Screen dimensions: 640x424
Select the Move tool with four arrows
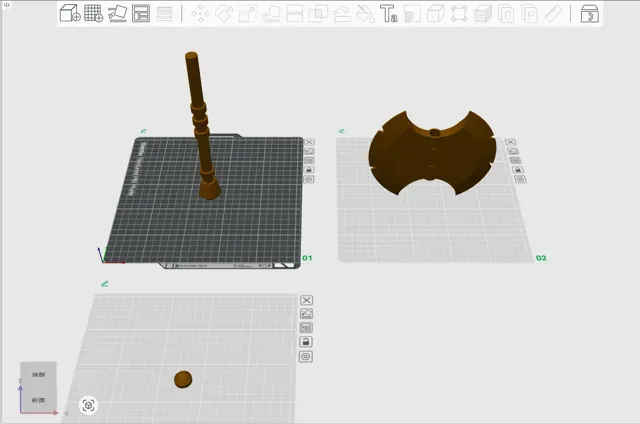pos(200,13)
